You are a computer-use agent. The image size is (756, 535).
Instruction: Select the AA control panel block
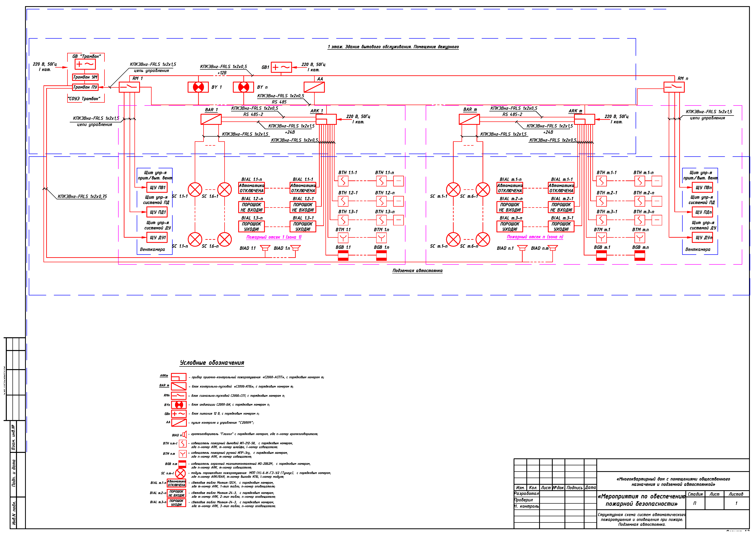click(x=314, y=87)
